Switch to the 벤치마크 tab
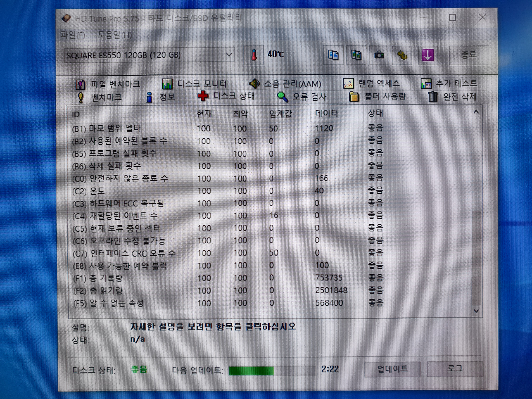 100,97
